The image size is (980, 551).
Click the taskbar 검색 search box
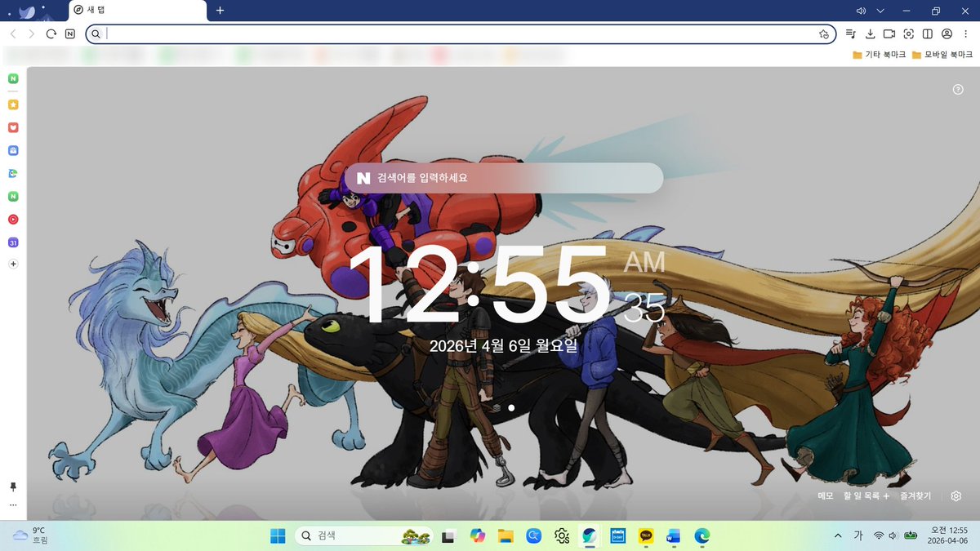pyautogui.click(x=363, y=535)
